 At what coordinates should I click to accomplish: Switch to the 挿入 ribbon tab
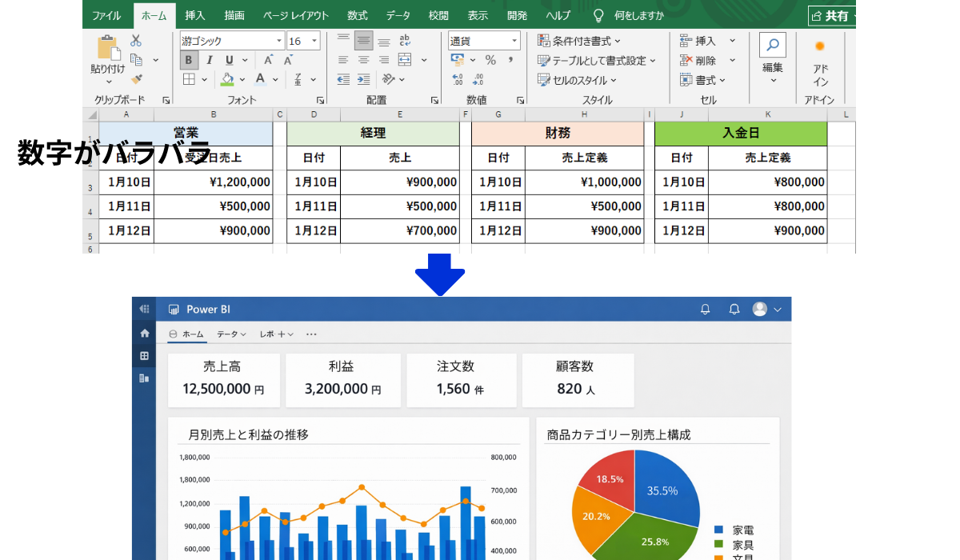[x=195, y=15]
